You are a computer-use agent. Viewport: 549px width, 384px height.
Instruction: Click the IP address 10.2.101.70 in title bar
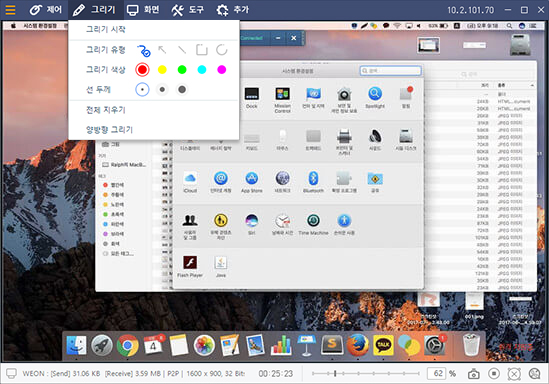coord(470,10)
